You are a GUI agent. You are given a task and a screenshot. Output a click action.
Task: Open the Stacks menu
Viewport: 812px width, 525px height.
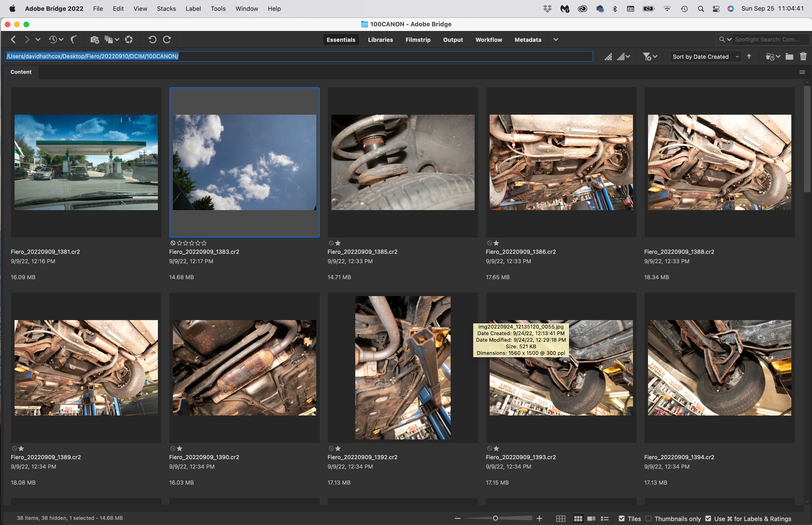166,8
